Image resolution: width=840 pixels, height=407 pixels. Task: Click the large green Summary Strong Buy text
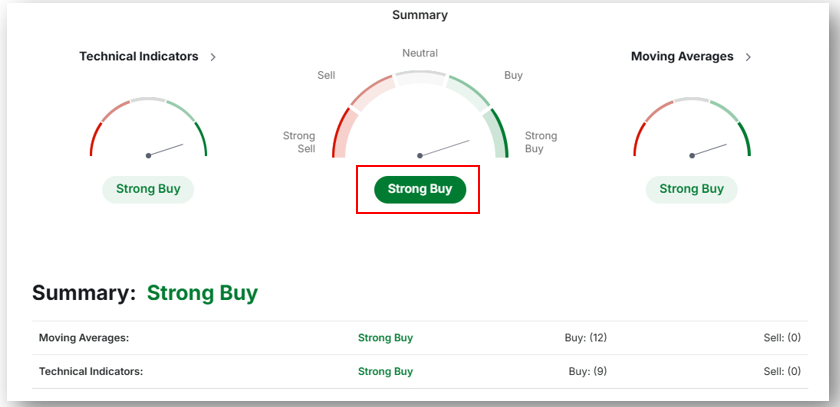click(202, 293)
